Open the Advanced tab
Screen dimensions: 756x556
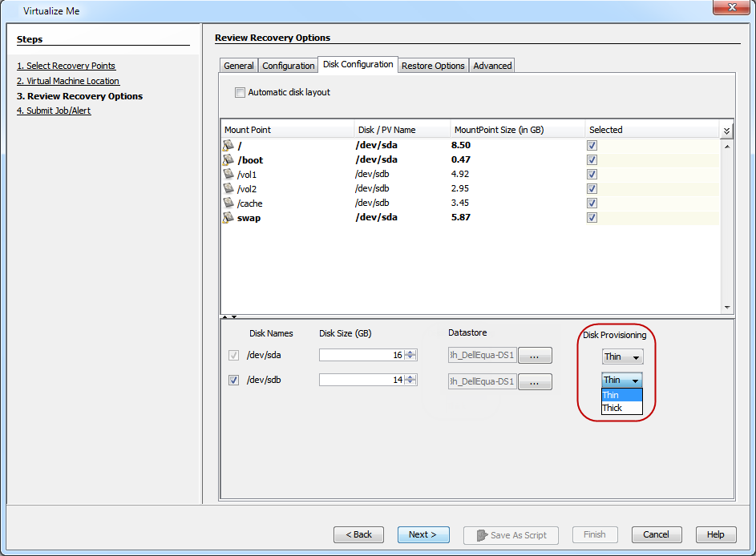[492, 66]
